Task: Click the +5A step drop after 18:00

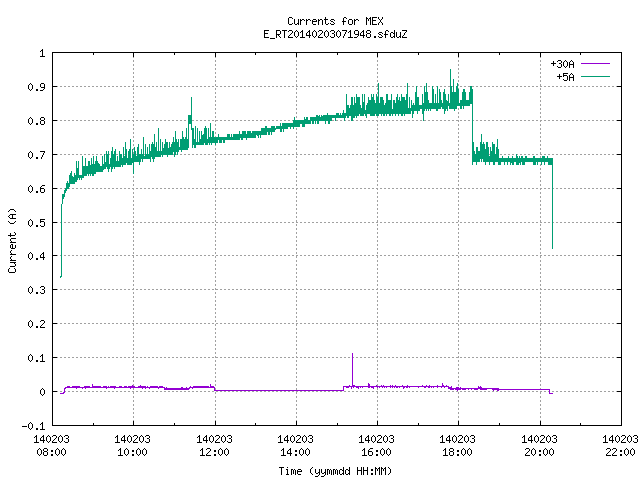Action: pos(473,124)
